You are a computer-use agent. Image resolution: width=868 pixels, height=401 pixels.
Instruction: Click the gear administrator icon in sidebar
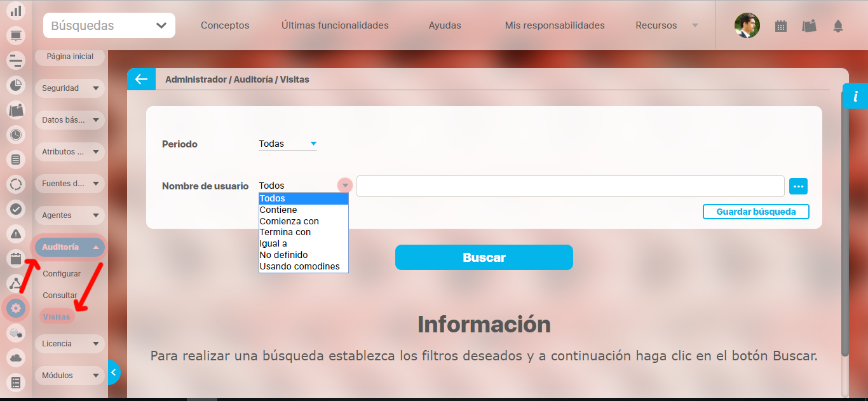point(16,309)
